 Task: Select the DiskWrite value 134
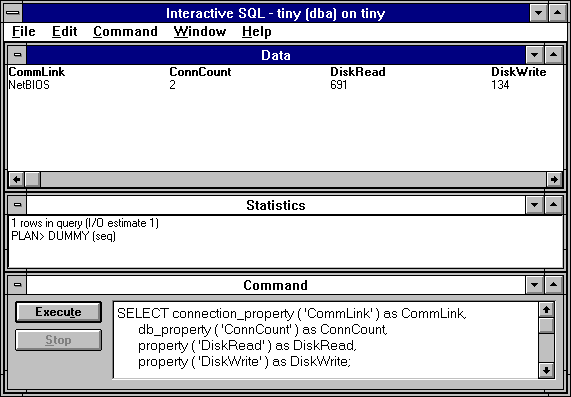(x=500, y=85)
